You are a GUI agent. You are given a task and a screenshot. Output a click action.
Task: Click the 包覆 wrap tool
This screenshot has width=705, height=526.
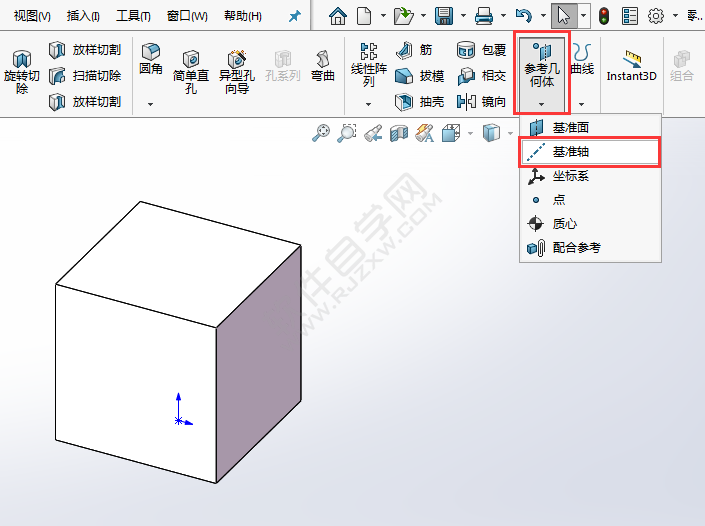tap(482, 50)
